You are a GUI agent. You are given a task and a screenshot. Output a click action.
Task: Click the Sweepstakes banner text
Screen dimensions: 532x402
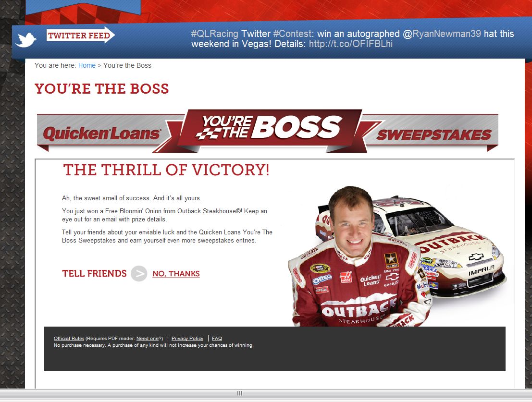(433, 135)
